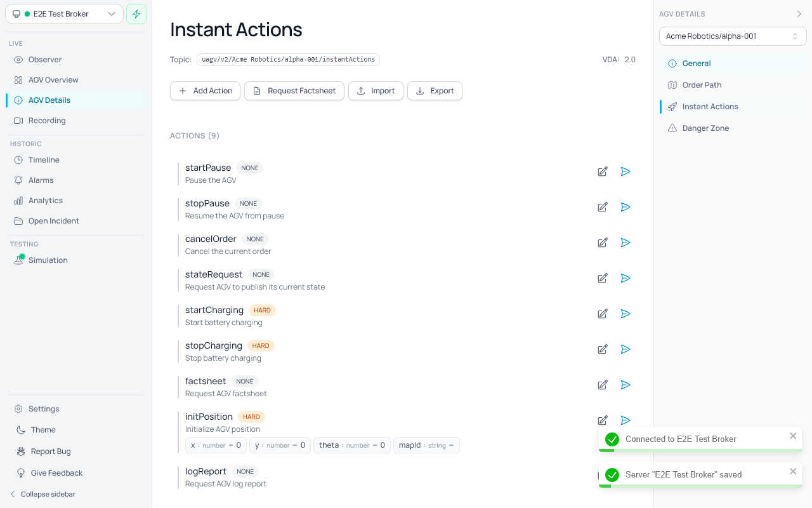Open the Acme Robotics/alpha-001 AGV selector
812x508 pixels.
(x=733, y=36)
